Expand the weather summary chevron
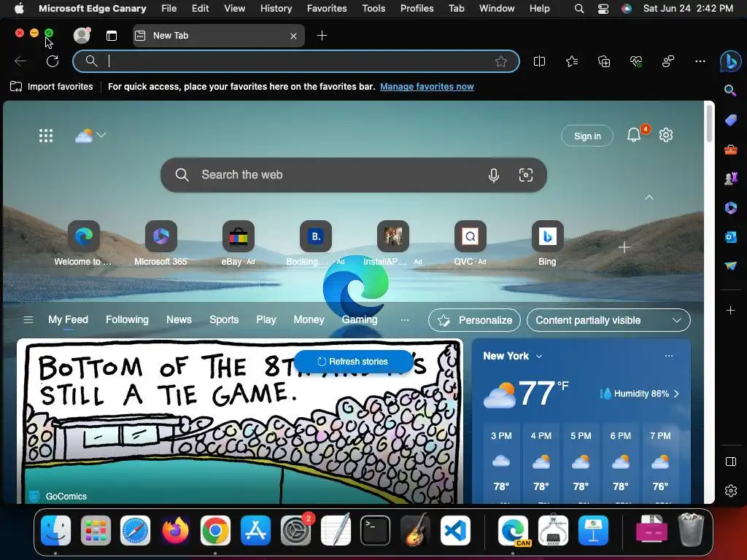The height and width of the screenshot is (560, 747). 101,135
